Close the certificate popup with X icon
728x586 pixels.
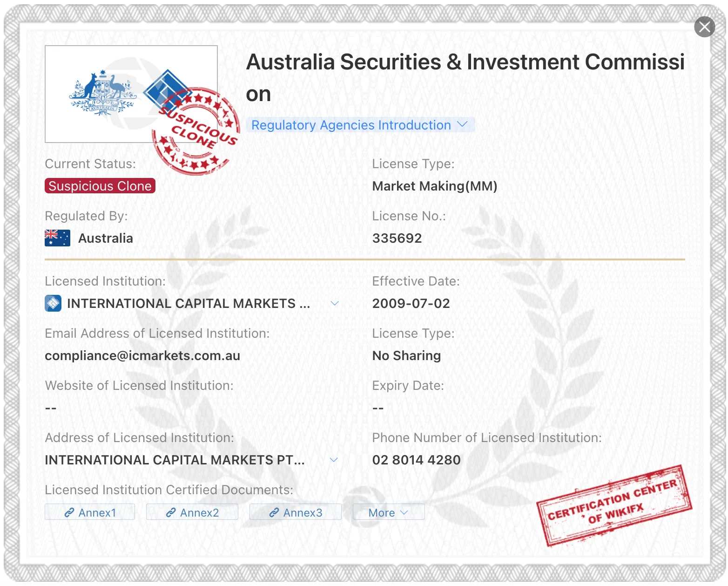point(704,27)
